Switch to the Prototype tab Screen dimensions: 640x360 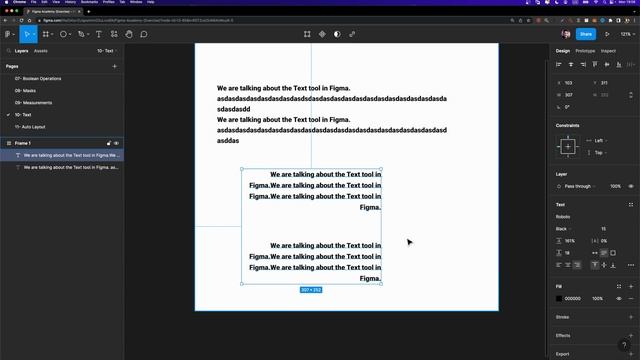pyautogui.click(x=585, y=51)
